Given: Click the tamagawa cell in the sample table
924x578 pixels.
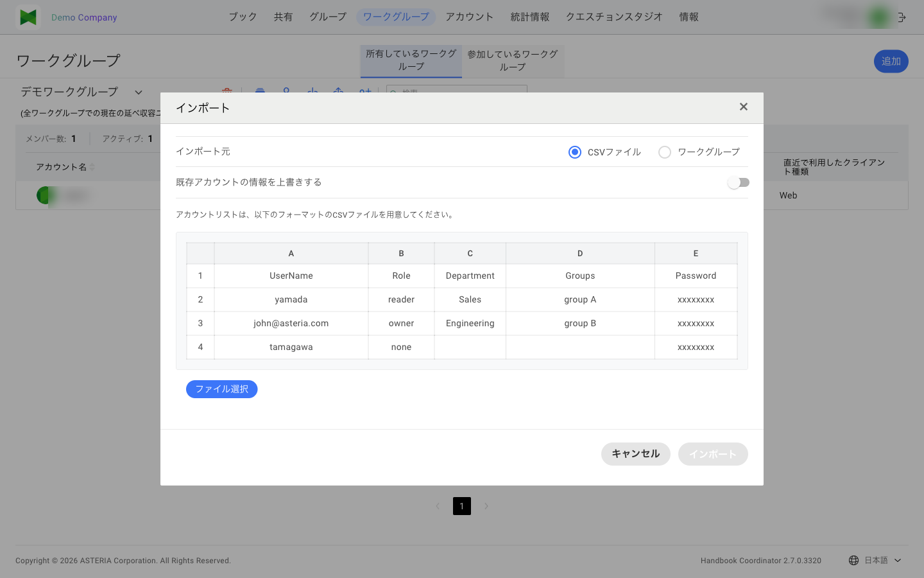Looking at the screenshot, I should coord(291,347).
